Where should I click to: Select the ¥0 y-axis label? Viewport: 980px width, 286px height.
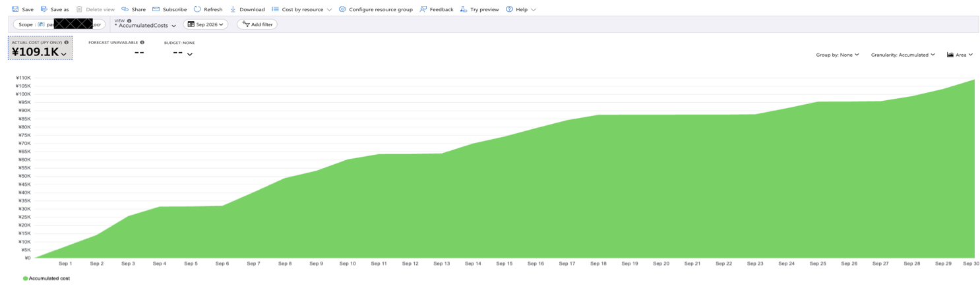pyautogui.click(x=28, y=258)
